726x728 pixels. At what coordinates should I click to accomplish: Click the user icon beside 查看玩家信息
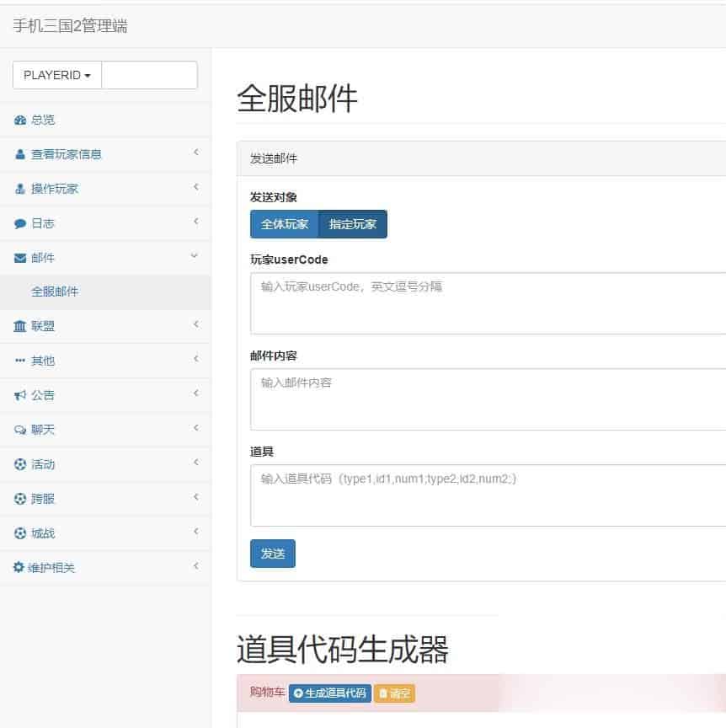tap(20, 154)
